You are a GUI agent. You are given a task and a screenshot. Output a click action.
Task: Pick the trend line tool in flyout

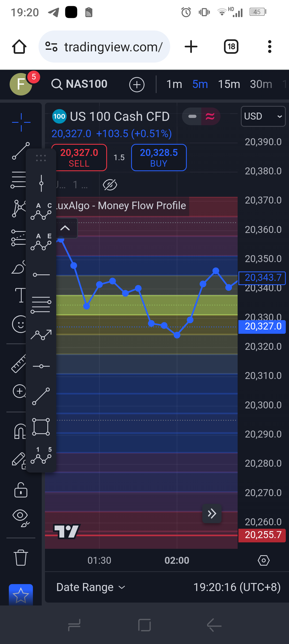tap(41, 396)
